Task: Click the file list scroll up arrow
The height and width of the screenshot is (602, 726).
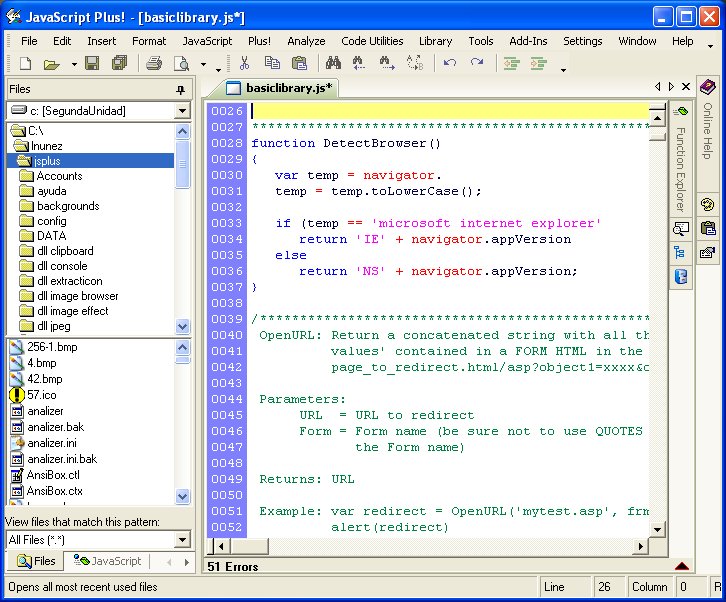Action: (x=182, y=347)
